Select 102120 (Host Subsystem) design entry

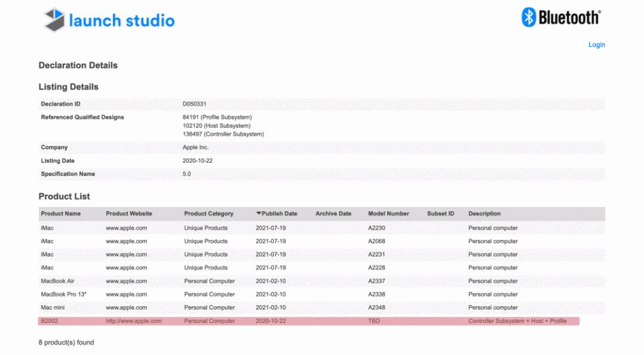pyautogui.click(x=216, y=126)
